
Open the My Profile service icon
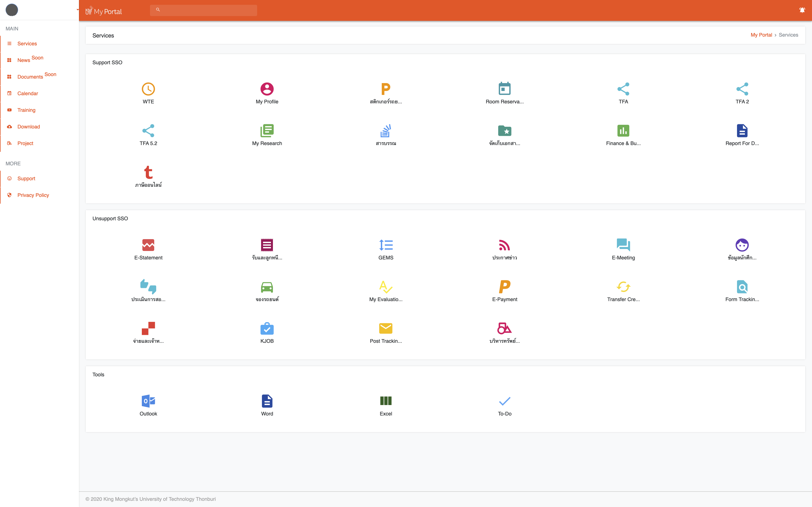267,89
